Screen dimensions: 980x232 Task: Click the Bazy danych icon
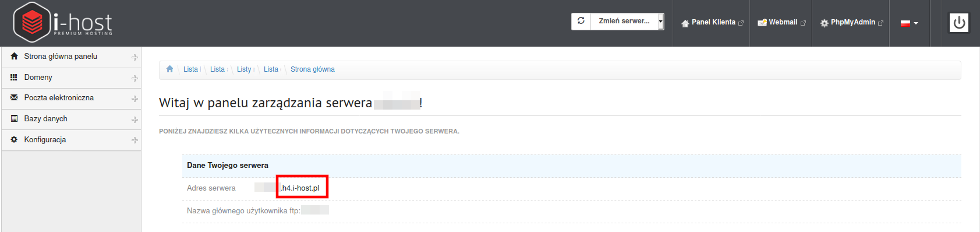[14, 118]
